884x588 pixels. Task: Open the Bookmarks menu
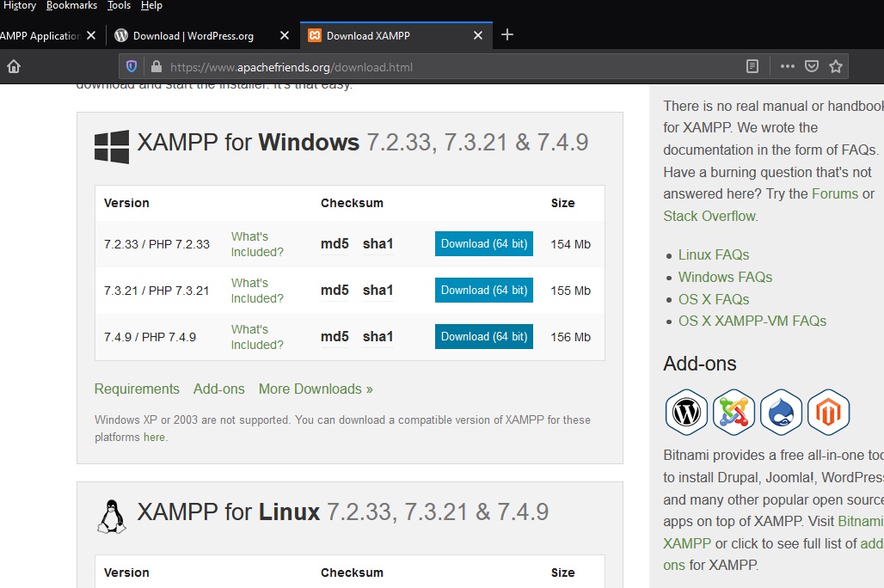pos(71,6)
